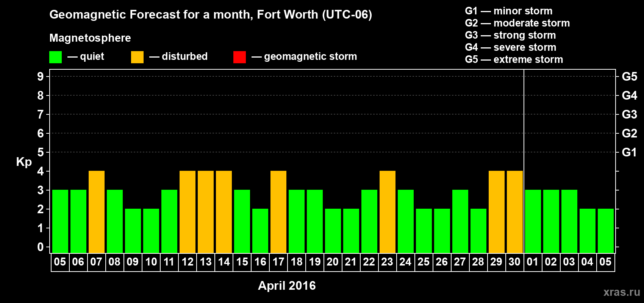Screen dimensions: 644x303
Task: Select the green bar for day 04
Action: tap(588, 231)
